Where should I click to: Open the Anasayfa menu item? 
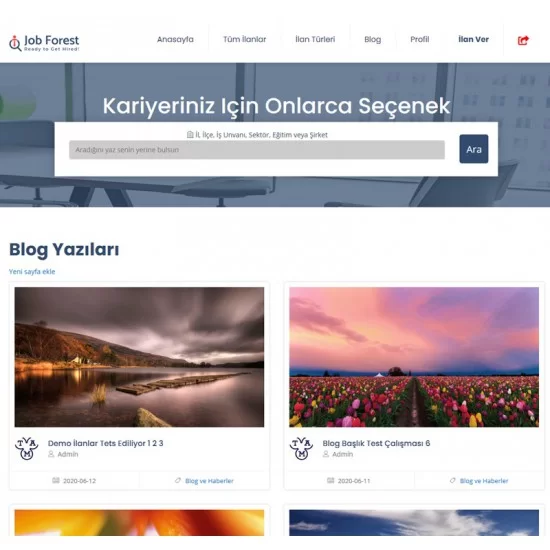(175, 39)
